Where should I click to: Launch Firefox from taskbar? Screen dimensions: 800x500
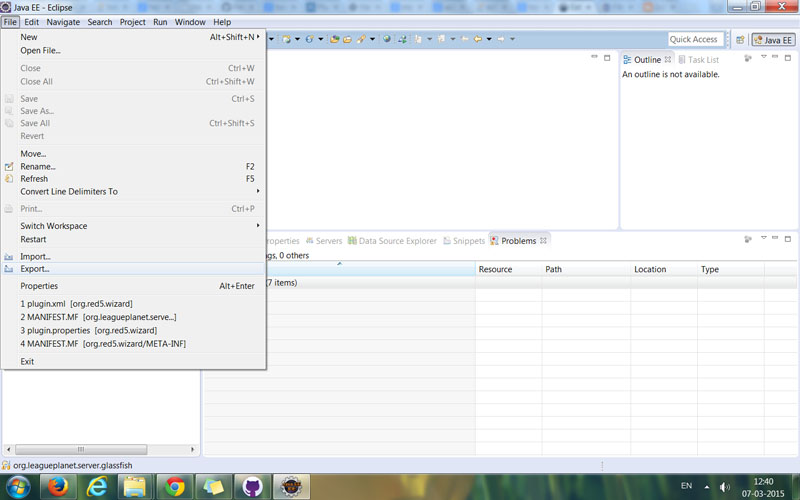point(58,487)
